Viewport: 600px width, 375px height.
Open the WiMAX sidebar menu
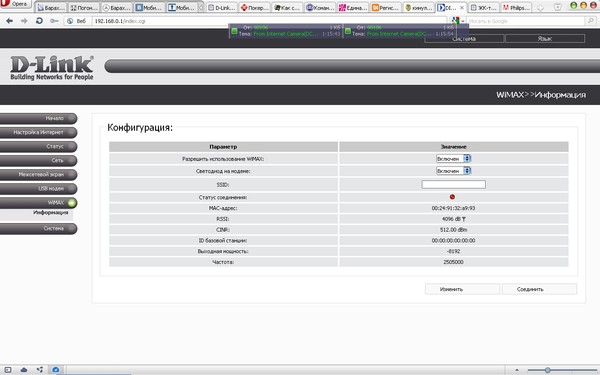click(38, 203)
